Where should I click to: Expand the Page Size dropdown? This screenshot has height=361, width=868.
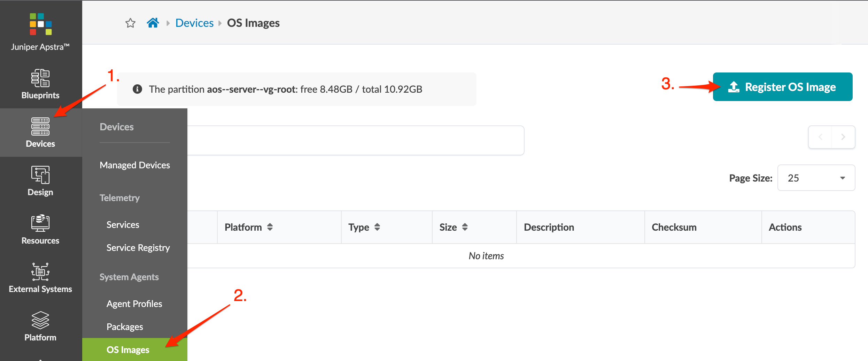[816, 178]
